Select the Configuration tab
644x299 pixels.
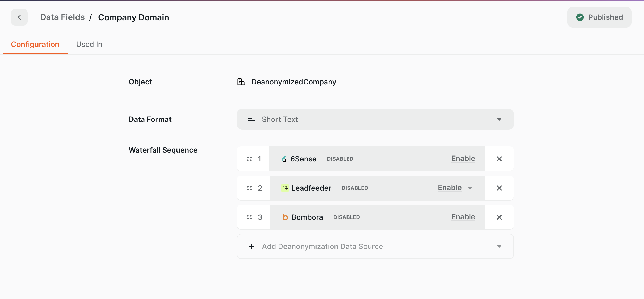pyautogui.click(x=35, y=44)
